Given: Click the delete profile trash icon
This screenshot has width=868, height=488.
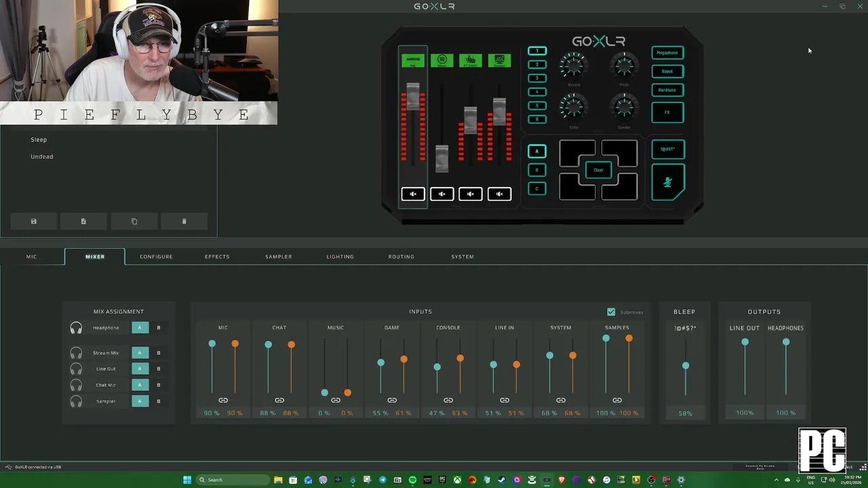Looking at the screenshot, I should click(x=184, y=222).
